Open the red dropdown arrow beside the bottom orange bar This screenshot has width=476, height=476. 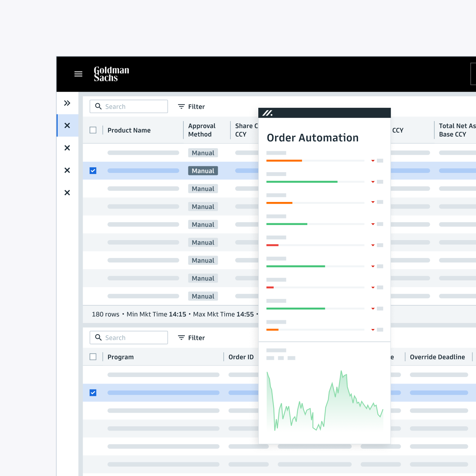tap(373, 330)
